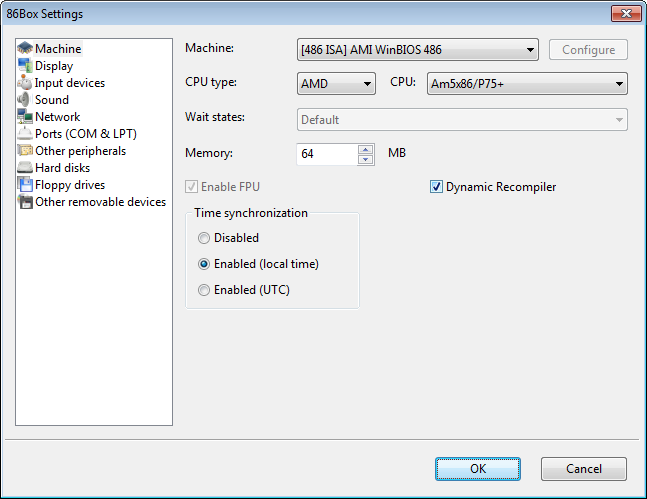Click the Hard disks drive icon
Image resolution: width=647 pixels, height=499 pixels.
[25, 168]
